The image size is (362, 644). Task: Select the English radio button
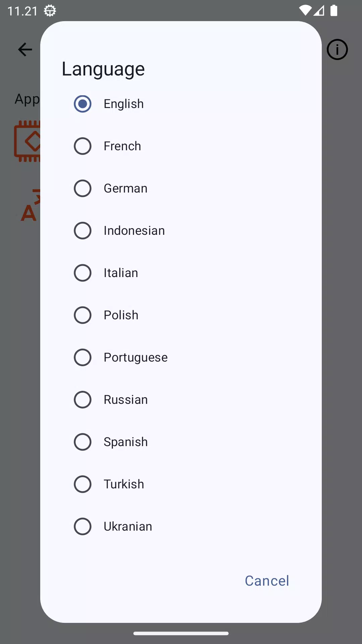click(x=82, y=104)
